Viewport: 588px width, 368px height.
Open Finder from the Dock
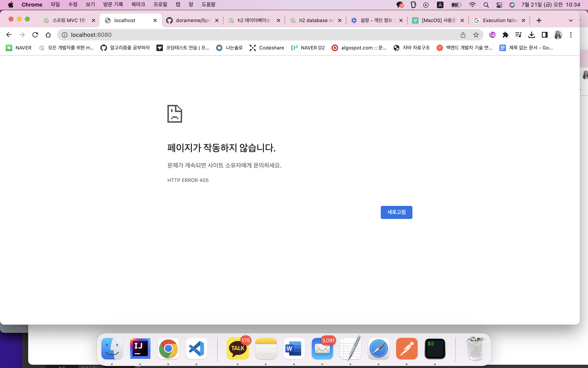[x=112, y=349]
